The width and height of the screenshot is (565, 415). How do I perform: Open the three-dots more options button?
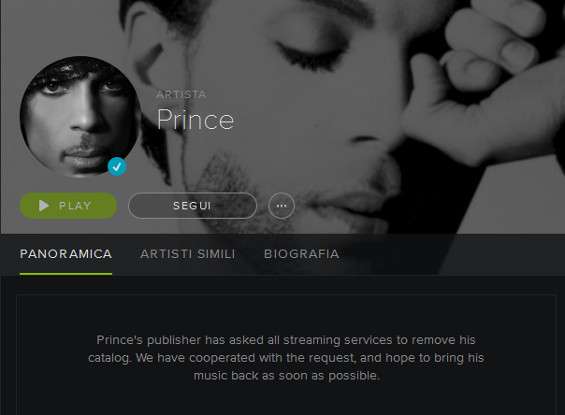click(281, 206)
